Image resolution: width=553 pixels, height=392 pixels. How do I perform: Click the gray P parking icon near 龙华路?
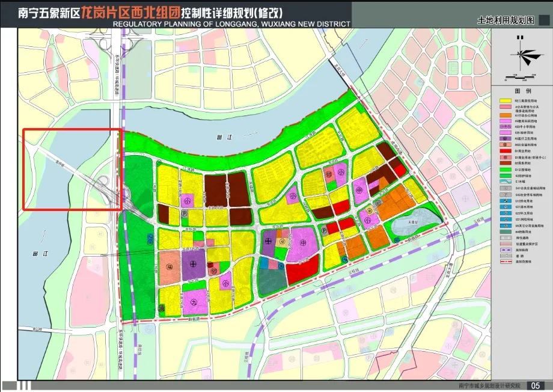pos(184,213)
